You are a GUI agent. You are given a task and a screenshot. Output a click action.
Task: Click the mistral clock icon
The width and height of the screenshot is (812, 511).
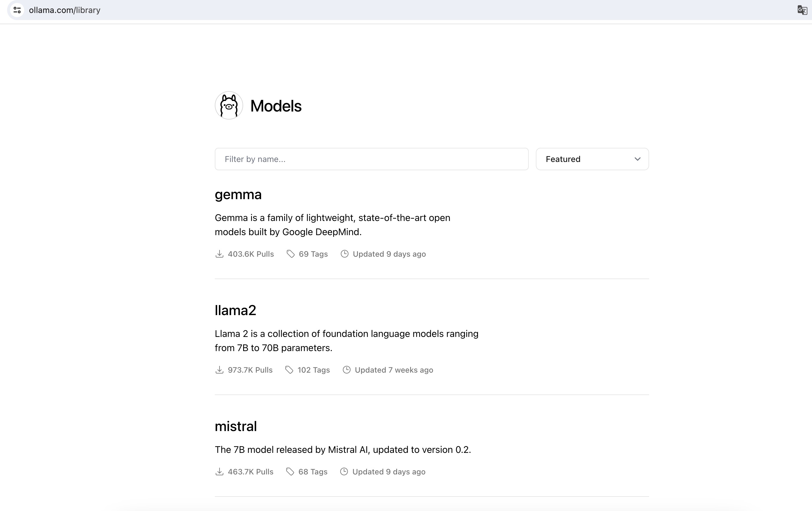(344, 471)
